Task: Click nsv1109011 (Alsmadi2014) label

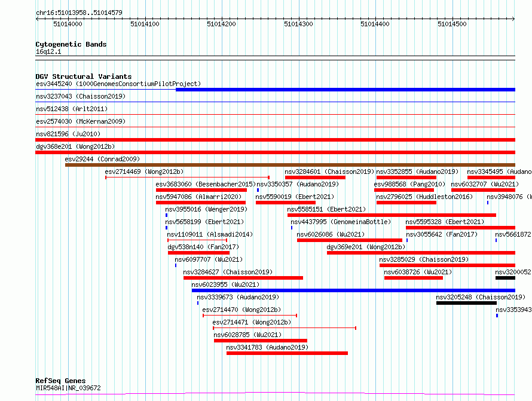Action: point(210,234)
